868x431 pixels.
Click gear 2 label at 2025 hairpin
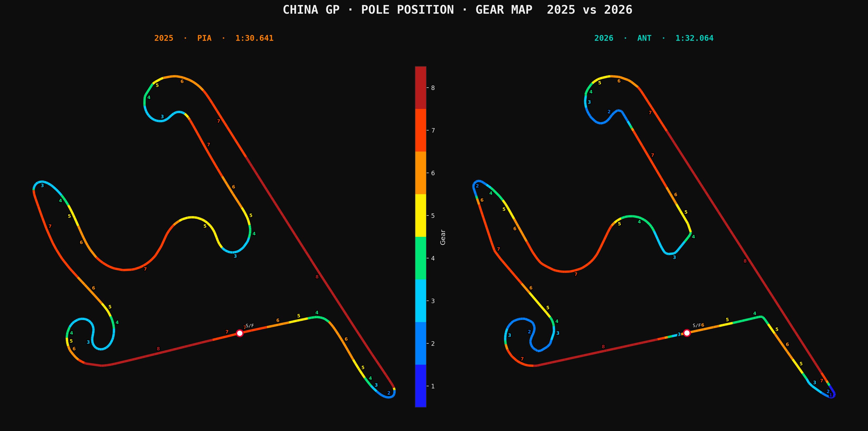388,393
